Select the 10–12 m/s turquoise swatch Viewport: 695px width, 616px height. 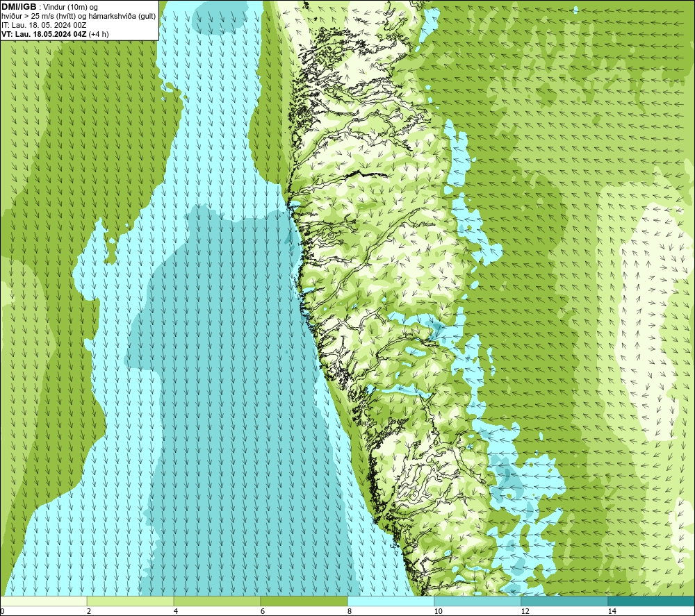pos(478,601)
